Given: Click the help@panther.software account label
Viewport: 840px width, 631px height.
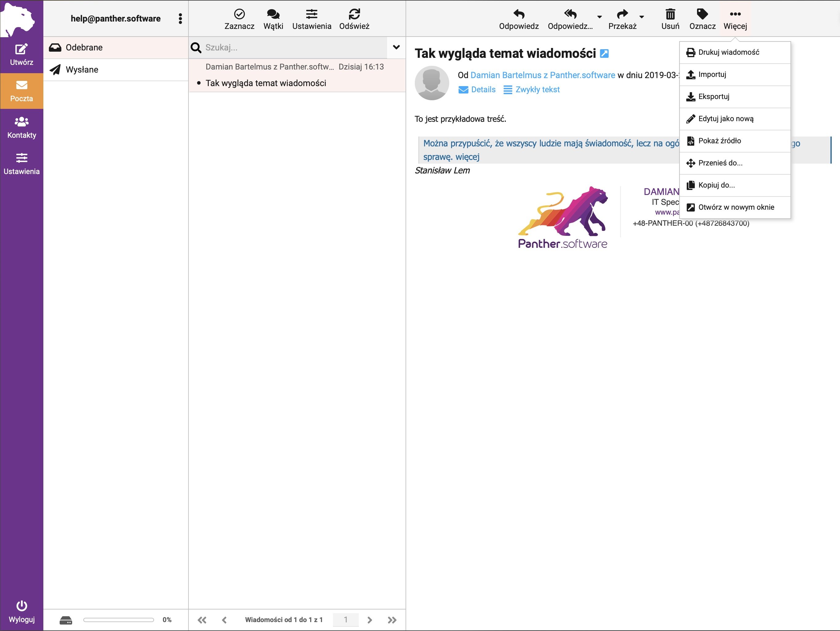Looking at the screenshot, I should 115,19.
